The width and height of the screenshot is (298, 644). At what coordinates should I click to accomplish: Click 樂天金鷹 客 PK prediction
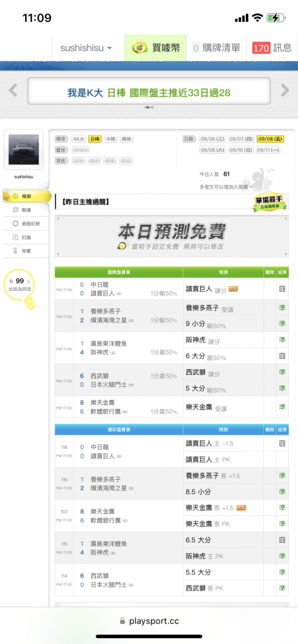pos(208,524)
